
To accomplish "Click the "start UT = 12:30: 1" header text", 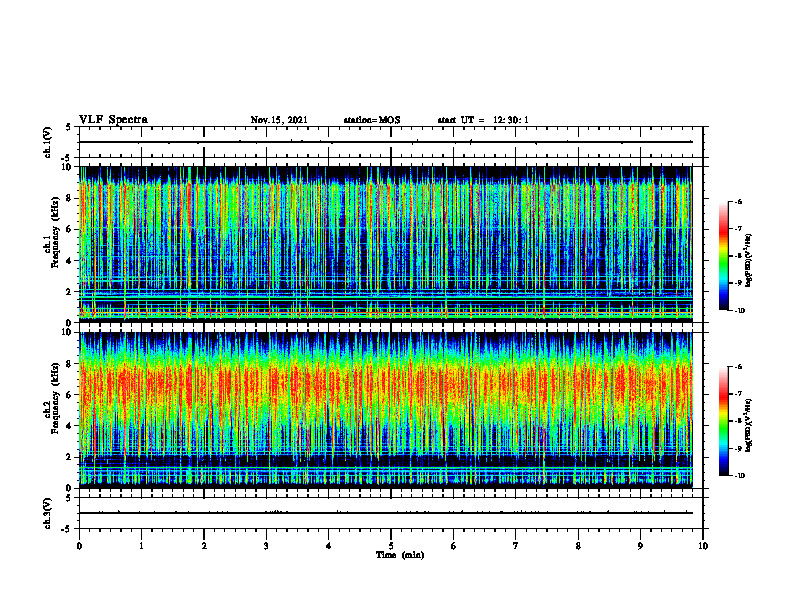I will point(483,120).
